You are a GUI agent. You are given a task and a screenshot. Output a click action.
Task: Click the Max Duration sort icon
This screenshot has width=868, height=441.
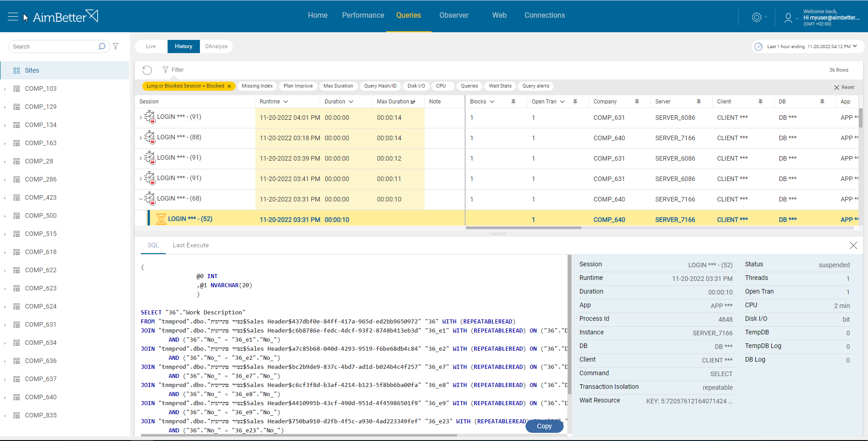(413, 102)
